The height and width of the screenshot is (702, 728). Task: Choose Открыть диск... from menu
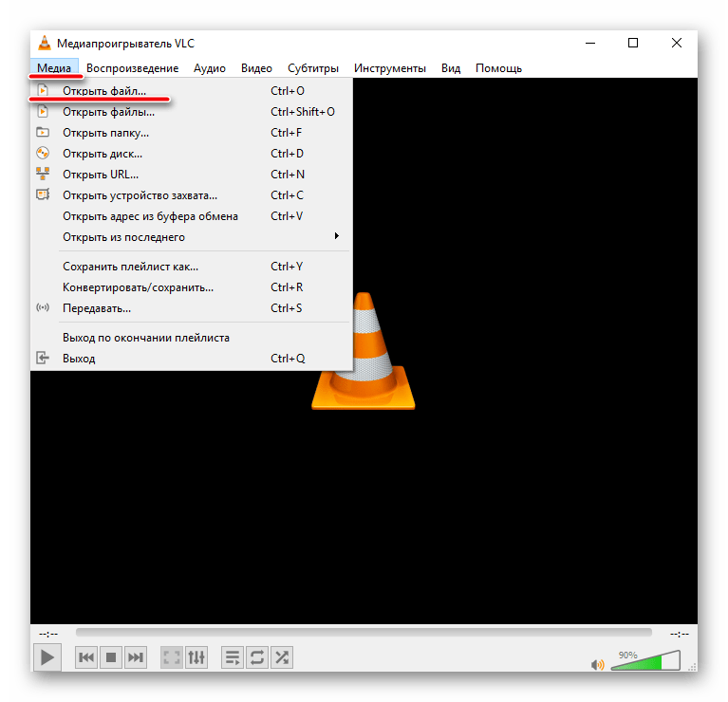192,154
